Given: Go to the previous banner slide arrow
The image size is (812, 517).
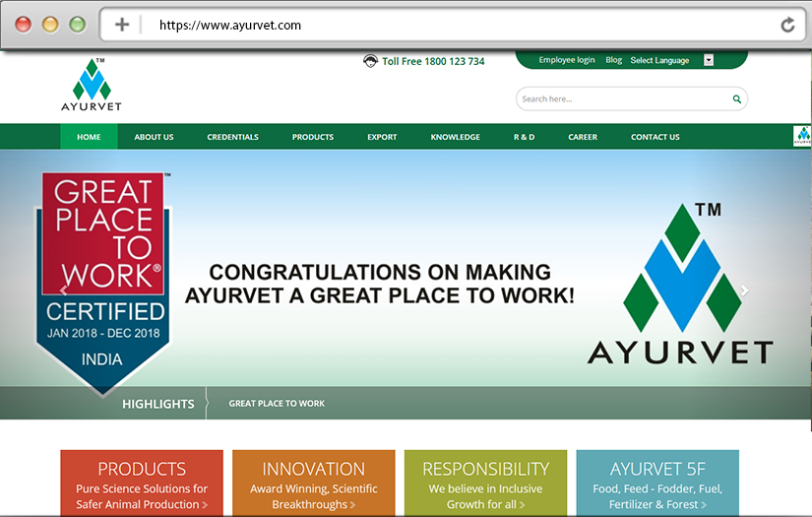Looking at the screenshot, I should click(x=64, y=291).
